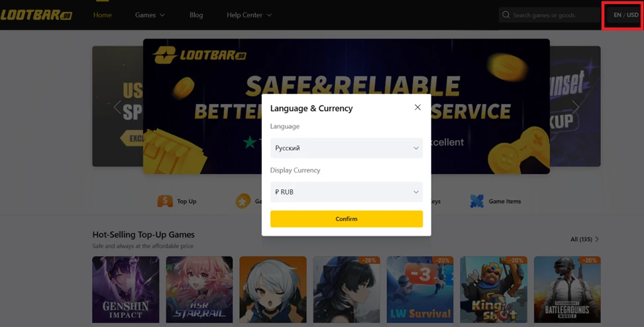Image resolution: width=644 pixels, height=327 pixels.
Task: Open the Game Items category label
Action: pos(505,201)
